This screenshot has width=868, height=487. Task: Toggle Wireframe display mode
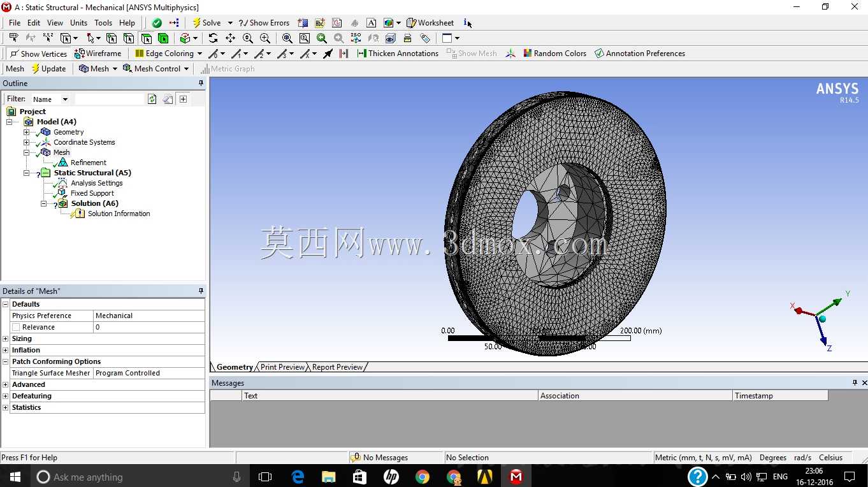point(98,54)
